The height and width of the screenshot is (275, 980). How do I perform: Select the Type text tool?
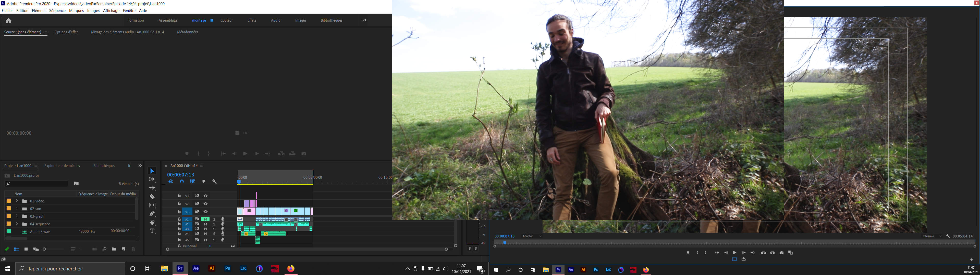(152, 231)
